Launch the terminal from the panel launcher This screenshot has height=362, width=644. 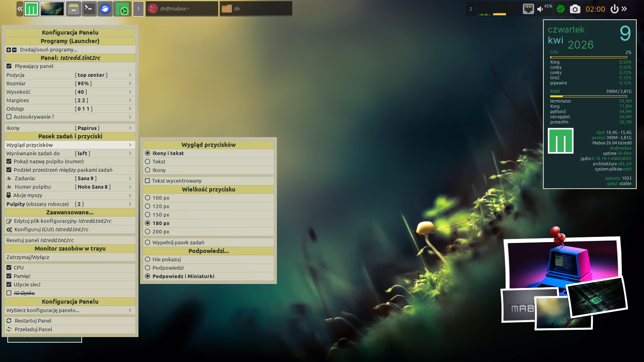click(x=89, y=9)
